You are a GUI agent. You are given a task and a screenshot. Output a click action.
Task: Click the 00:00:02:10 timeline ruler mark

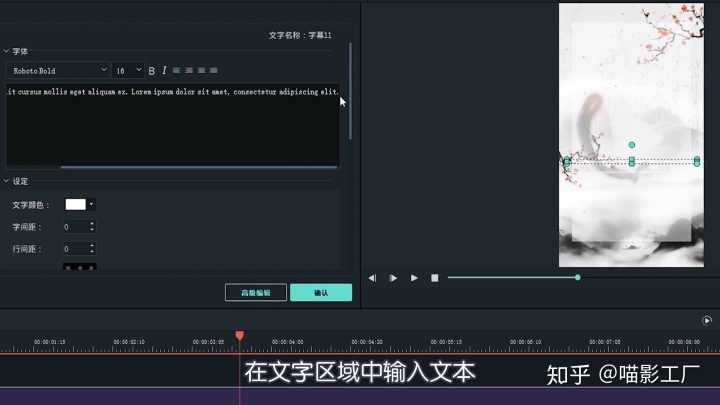[129, 342]
